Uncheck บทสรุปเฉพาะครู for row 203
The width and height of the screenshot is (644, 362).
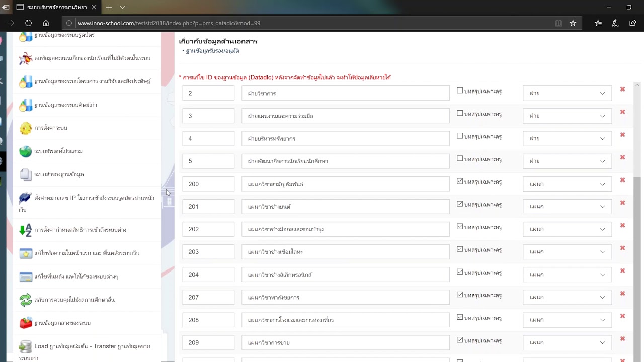click(460, 249)
